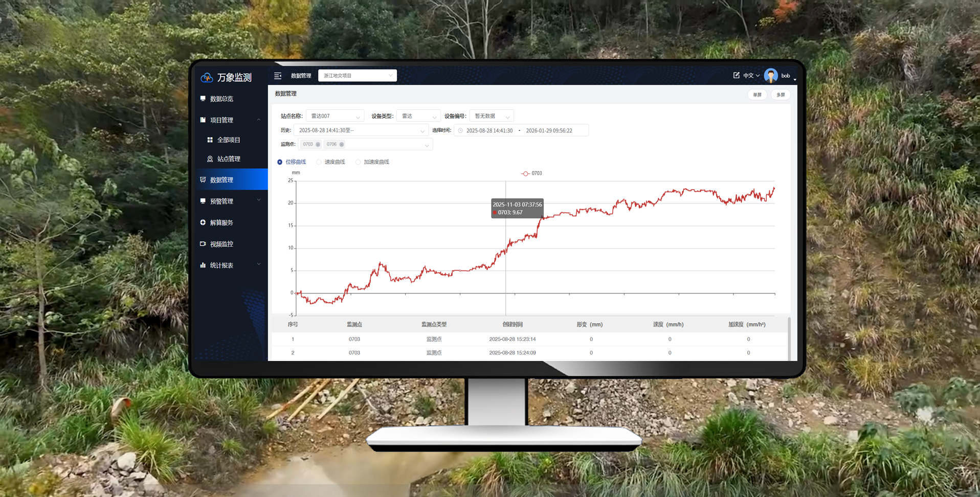Click the 站点管理 location icon
980x497 pixels.
(210, 159)
